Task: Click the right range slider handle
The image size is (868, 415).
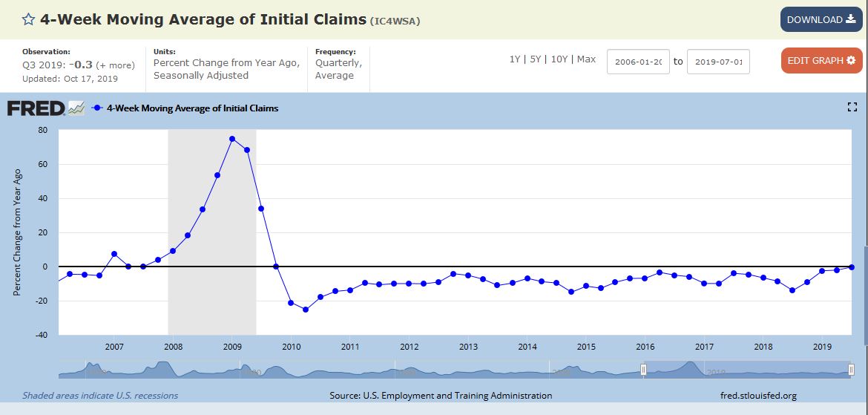Action: pos(851,369)
